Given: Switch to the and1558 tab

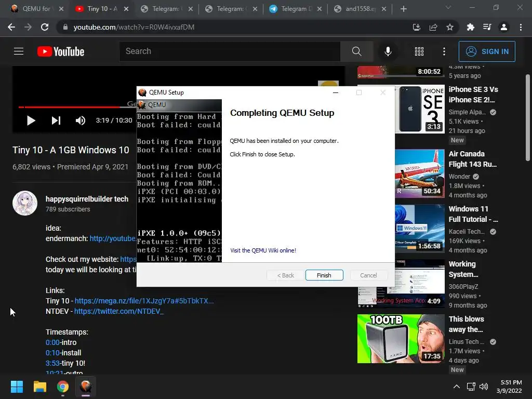Looking at the screenshot, I should [360, 9].
